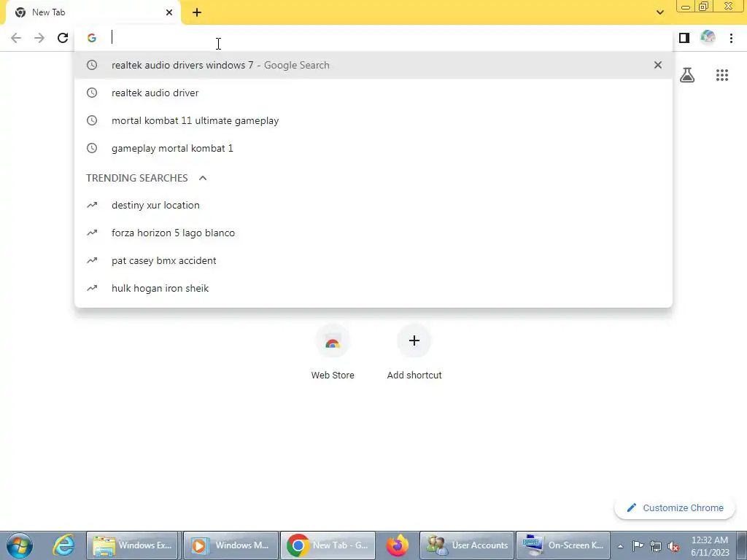Open a new tab with the plus button

197,12
